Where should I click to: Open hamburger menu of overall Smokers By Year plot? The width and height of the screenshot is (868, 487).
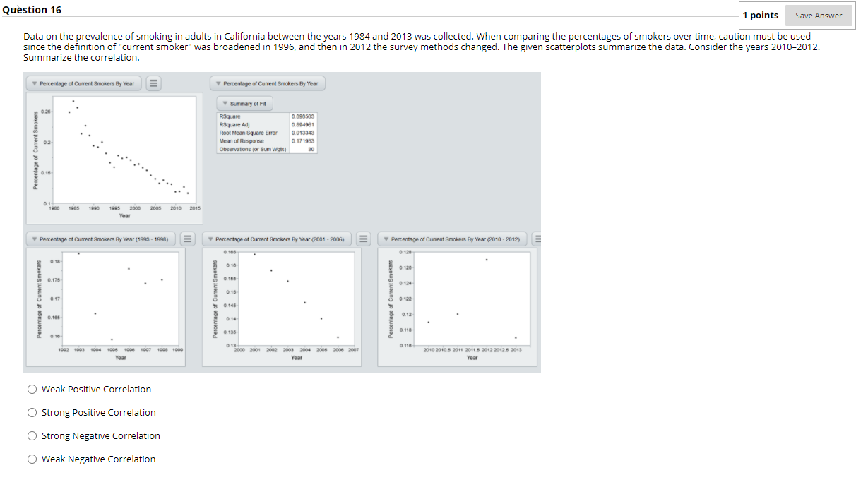[x=153, y=83]
